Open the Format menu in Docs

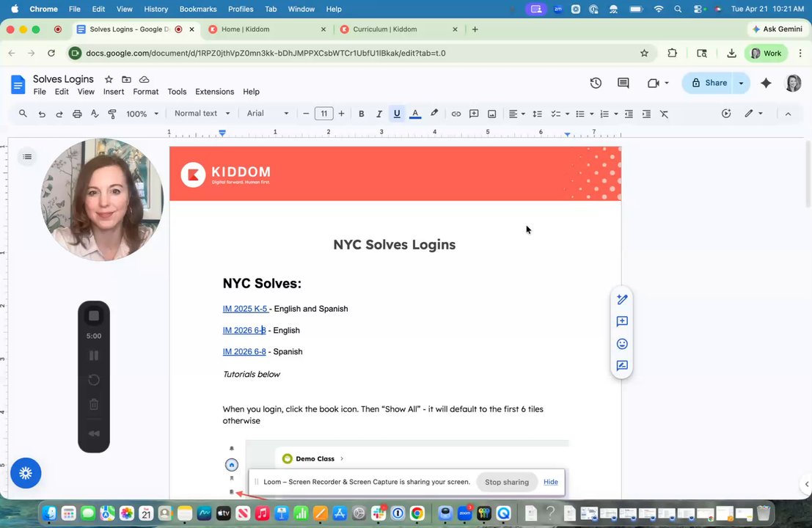point(145,92)
